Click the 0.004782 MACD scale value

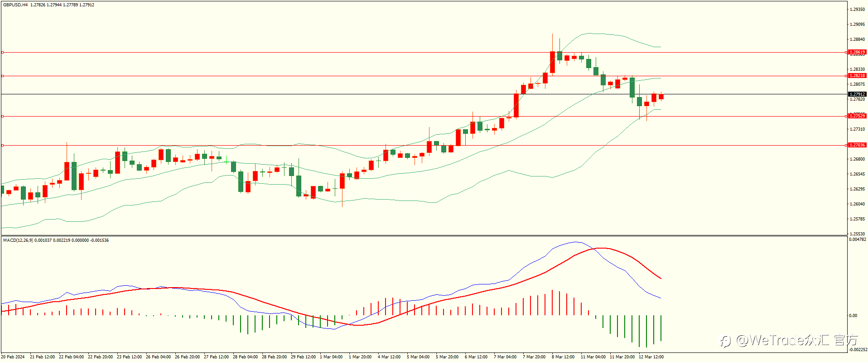pyautogui.click(x=858, y=240)
